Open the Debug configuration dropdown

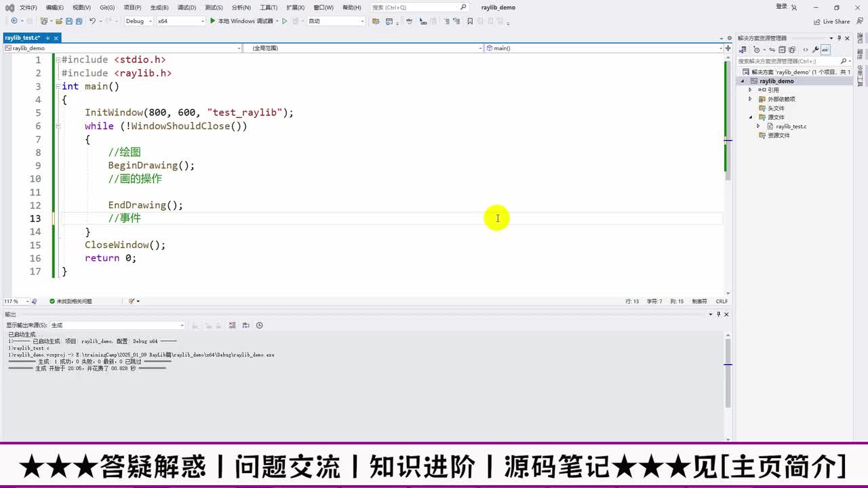click(138, 21)
